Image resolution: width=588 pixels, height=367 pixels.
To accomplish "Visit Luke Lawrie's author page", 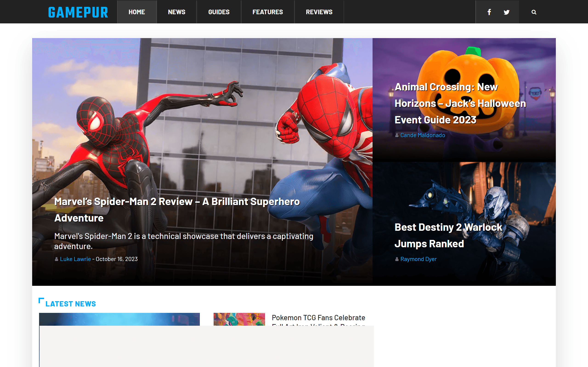I will (75, 259).
